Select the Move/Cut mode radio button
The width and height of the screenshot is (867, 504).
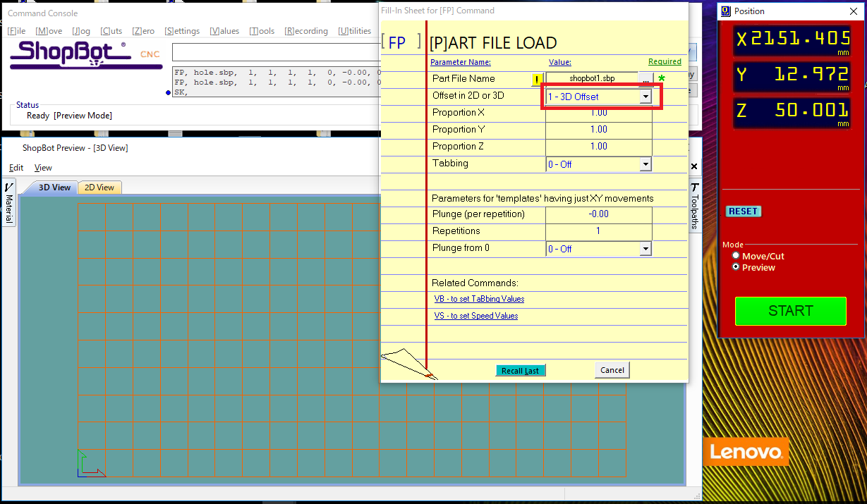tap(736, 256)
